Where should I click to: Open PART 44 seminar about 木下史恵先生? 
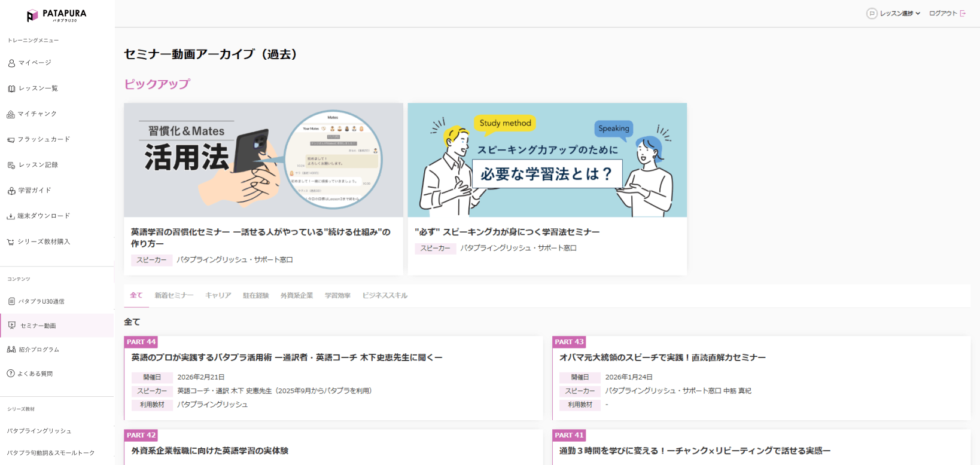[287, 357]
